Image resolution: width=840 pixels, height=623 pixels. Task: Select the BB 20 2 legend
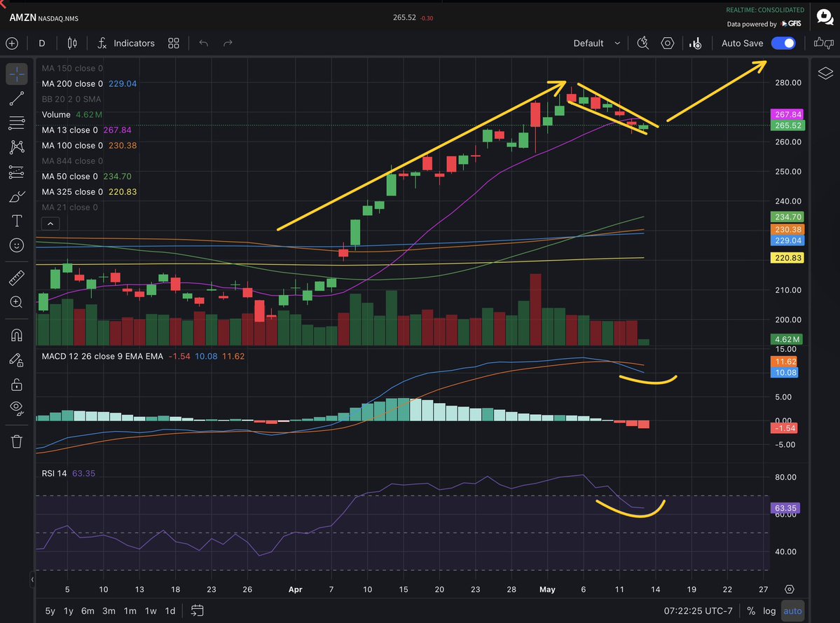click(x=71, y=99)
